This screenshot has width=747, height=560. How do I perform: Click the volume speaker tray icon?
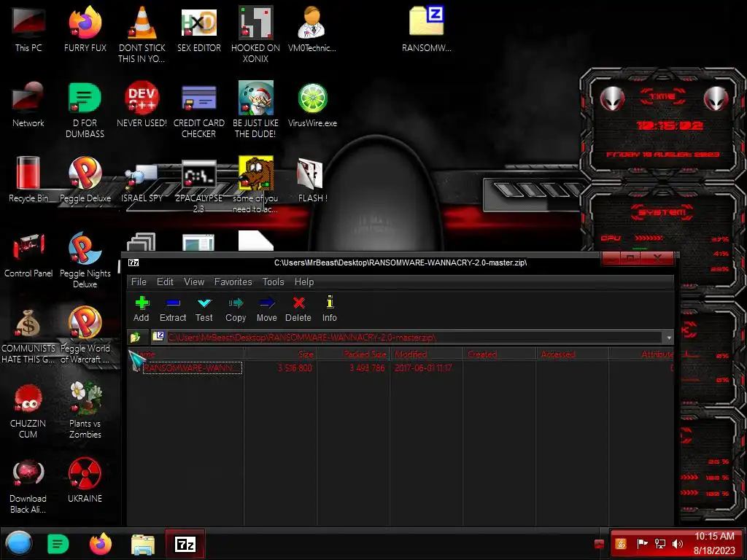click(x=677, y=544)
